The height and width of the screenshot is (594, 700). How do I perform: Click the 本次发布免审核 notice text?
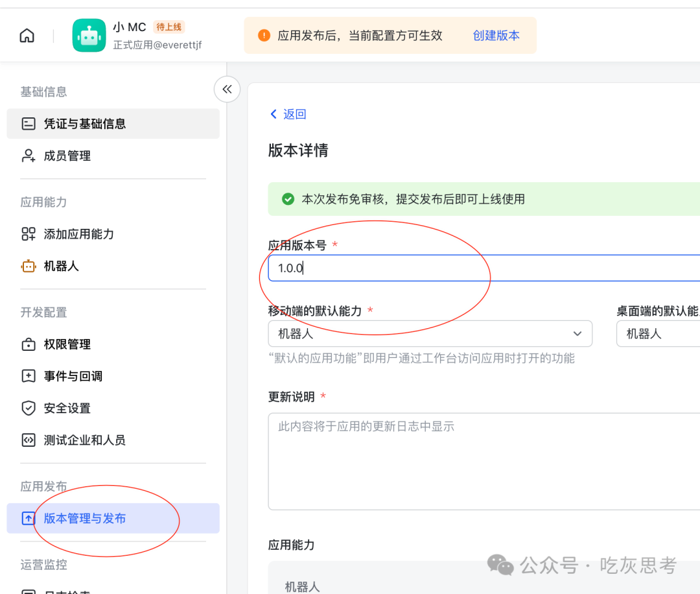(x=413, y=198)
